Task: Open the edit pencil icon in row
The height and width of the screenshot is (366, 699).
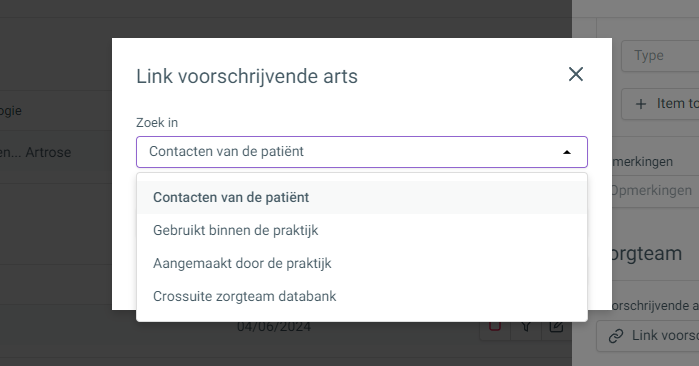Action: point(556,327)
